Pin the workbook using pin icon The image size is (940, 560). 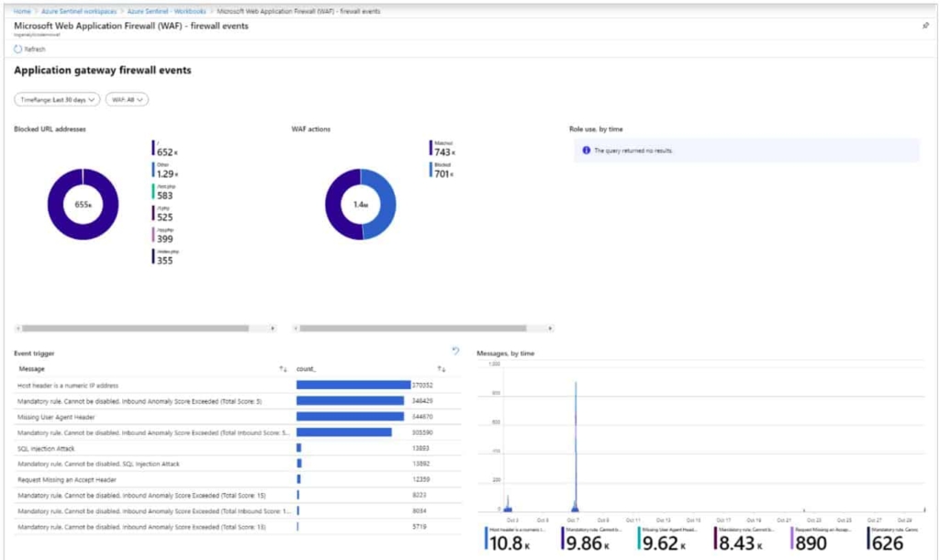tap(925, 26)
